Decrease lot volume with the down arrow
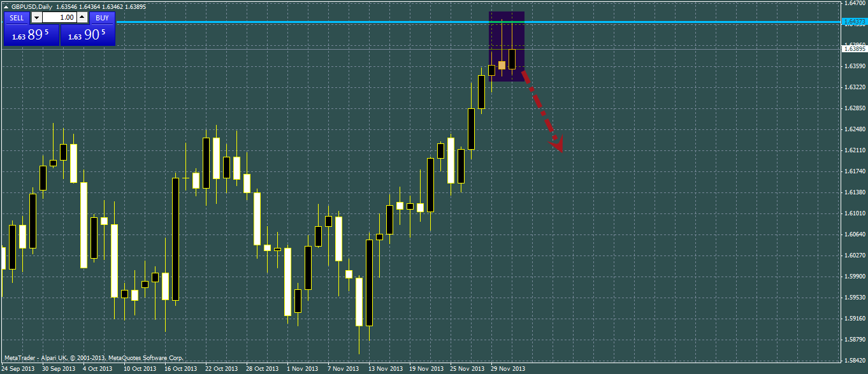 point(36,18)
